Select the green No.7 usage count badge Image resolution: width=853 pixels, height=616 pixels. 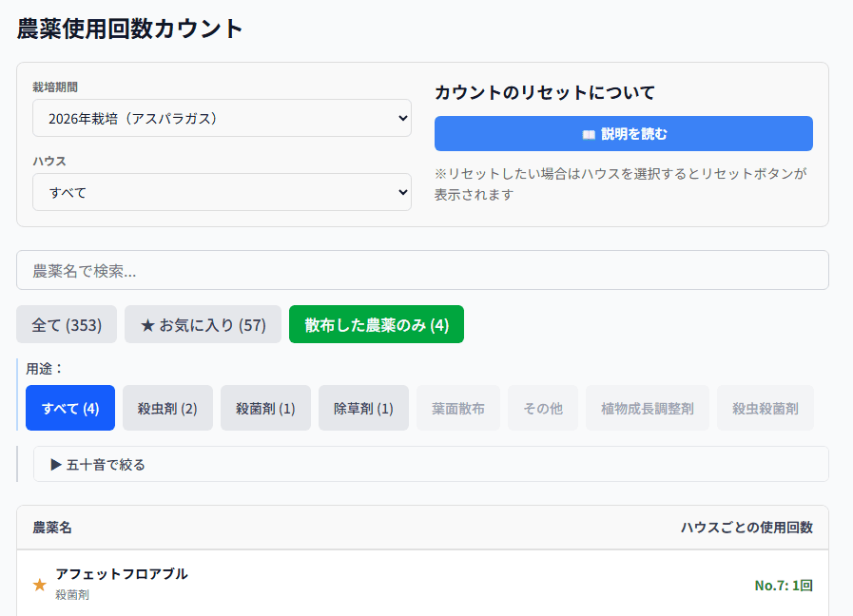tap(784, 586)
